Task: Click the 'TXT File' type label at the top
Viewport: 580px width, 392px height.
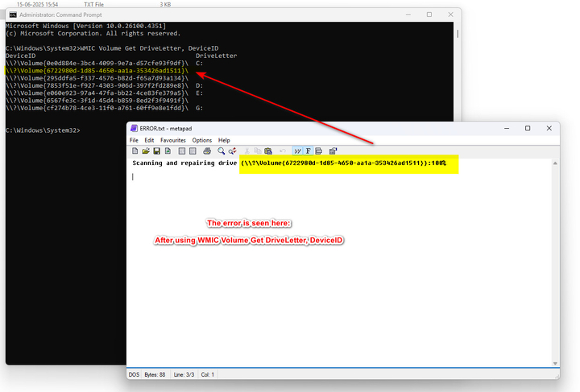Action: (94, 5)
